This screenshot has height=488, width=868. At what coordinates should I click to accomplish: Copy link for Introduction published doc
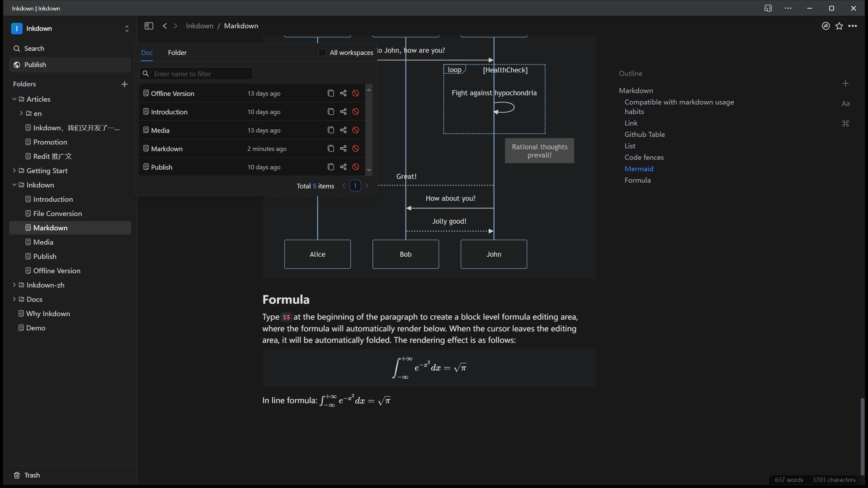click(331, 112)
